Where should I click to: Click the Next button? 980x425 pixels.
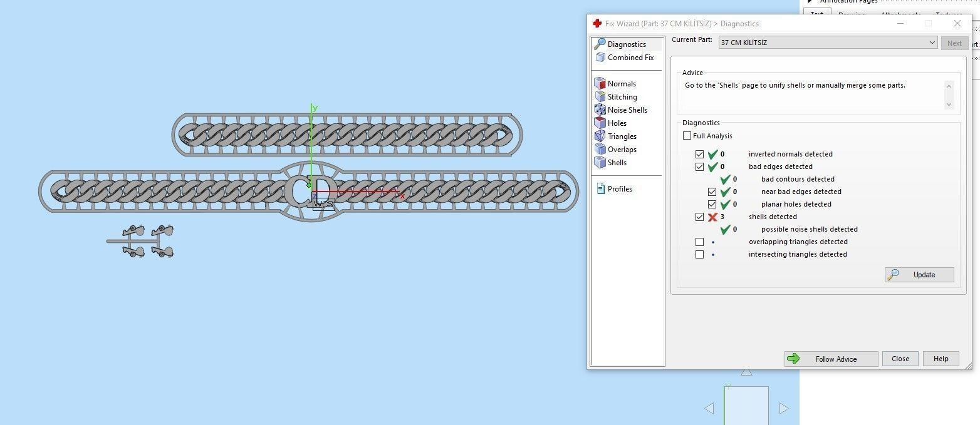point(954,43)
